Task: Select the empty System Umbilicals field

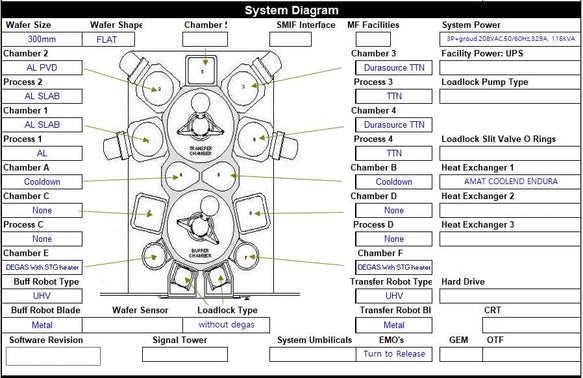Action: 313,354
